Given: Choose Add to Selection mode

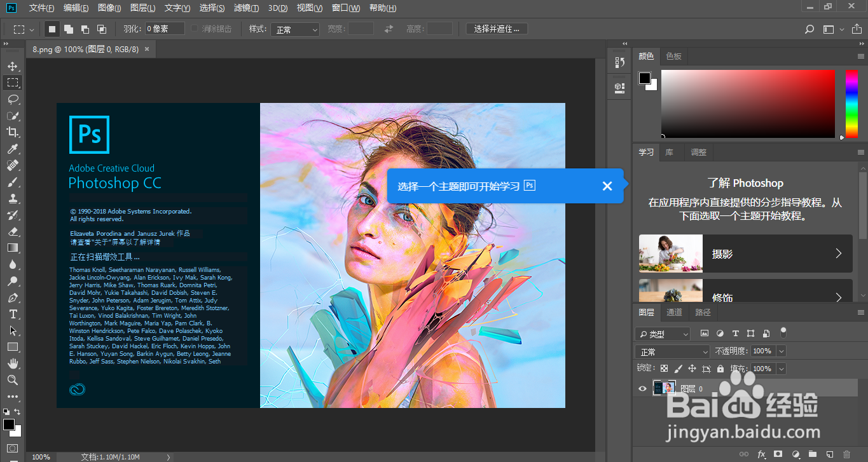Looking at the screenshot, I should coord(69,29).
